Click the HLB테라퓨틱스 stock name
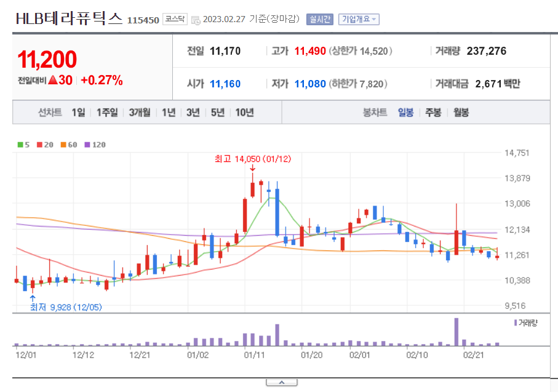The height and width of the screenshot is (392, 558). [69, 18]
